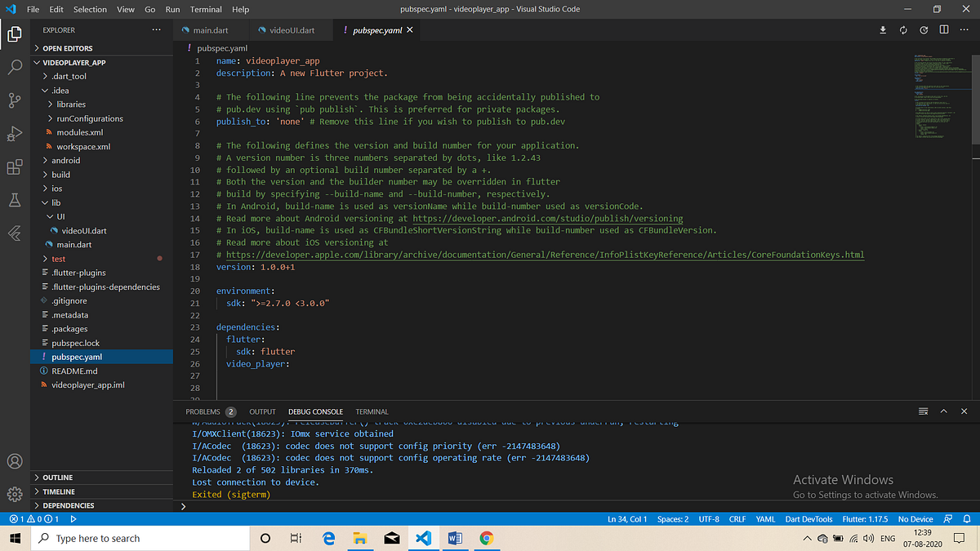This screenshot has height=551, width=980.
Task: Open the Flutter-style chevron view in activity bar
Action: 14,233
